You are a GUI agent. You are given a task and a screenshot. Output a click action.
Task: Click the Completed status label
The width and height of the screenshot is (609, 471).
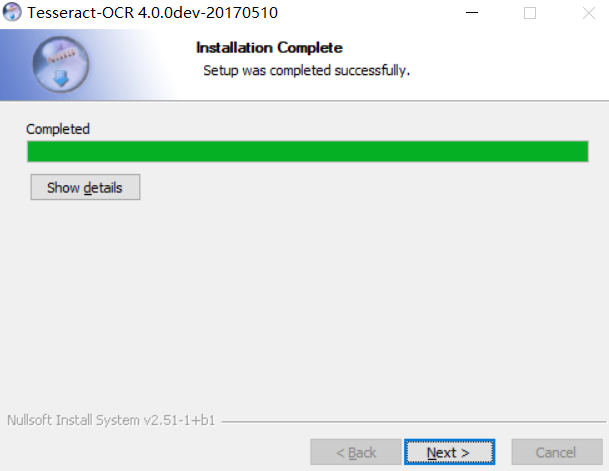(x=58, y=129)
